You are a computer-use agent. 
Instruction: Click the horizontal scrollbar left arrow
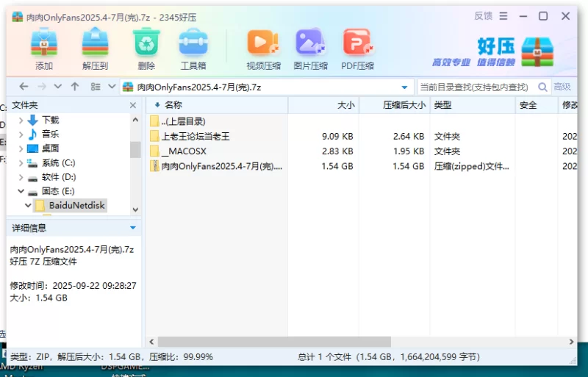(151, 342)
